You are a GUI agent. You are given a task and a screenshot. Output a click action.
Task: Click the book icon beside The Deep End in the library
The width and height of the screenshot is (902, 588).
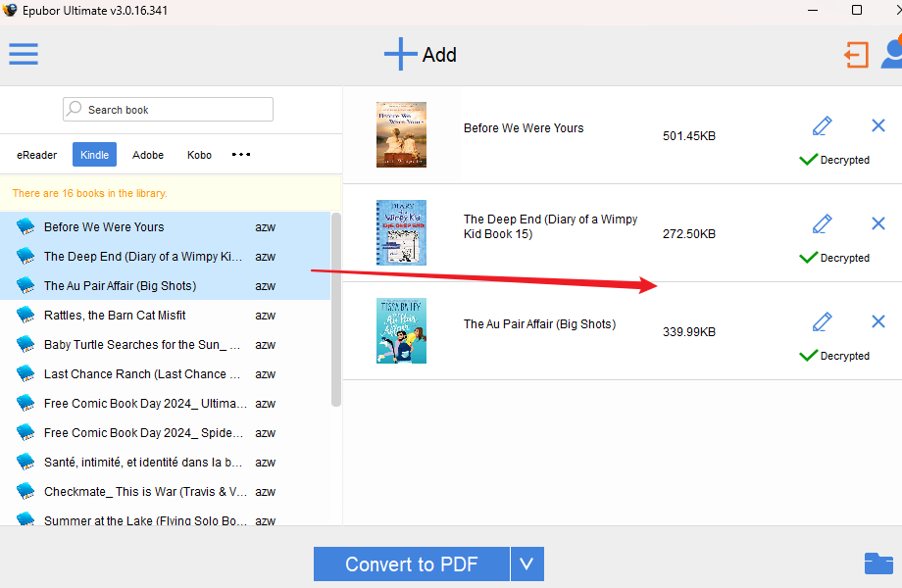pos(25,256)
